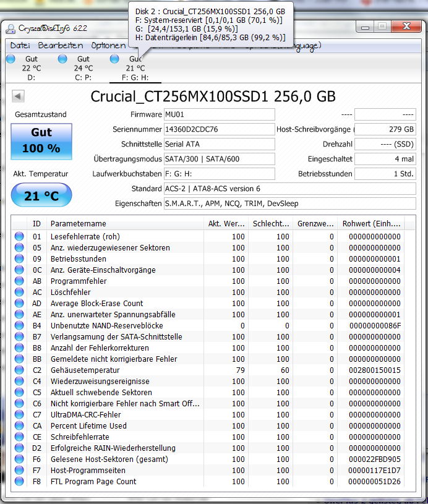Click status orb of Löschfehler row
The image size is (428, 504).
point(19,292)
